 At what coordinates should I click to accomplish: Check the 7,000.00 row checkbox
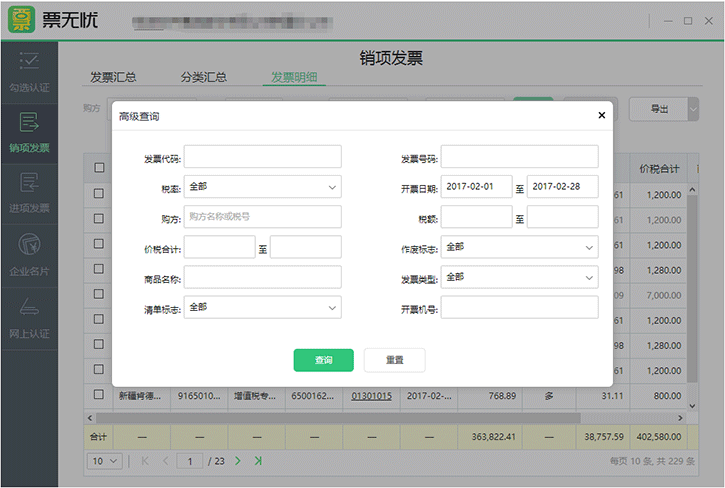click(x=99, y=294)
